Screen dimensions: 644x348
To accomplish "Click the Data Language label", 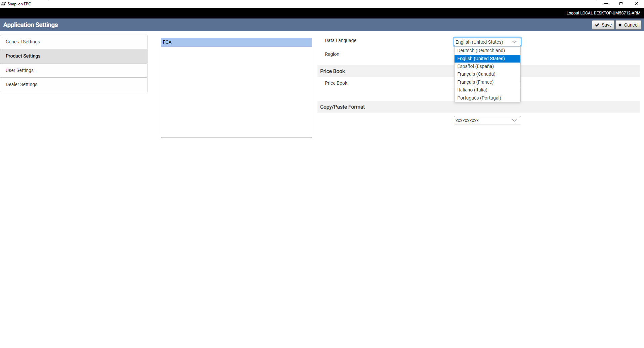I will pyautogui.click(x=340, y=40).
